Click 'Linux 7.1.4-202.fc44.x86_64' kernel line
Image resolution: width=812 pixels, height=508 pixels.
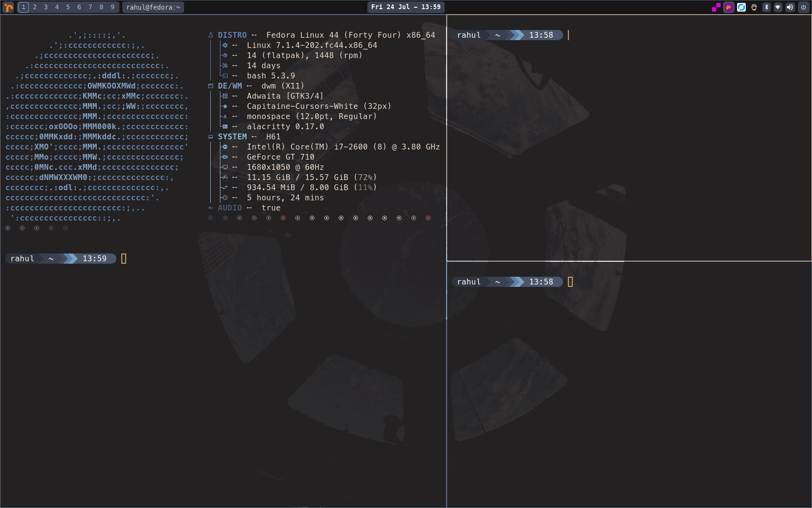(312, 45)
